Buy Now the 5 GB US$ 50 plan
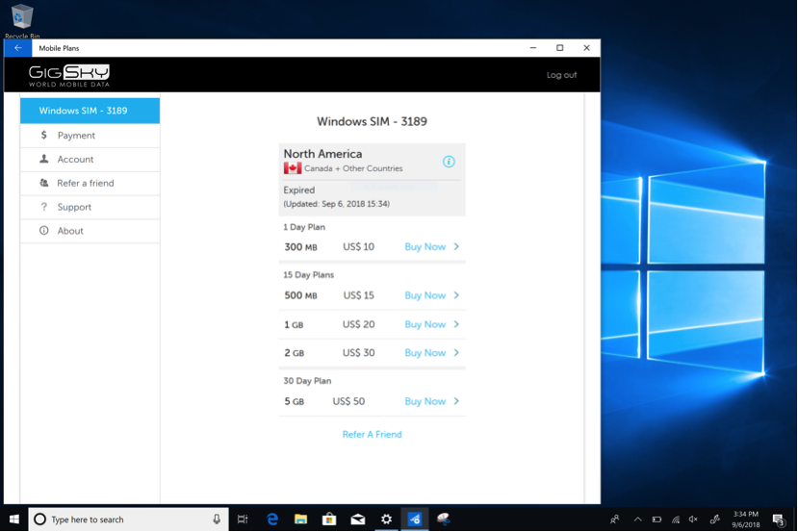This screenshot has height=532, width=798. pyautogui.click(x=425, y=401)
